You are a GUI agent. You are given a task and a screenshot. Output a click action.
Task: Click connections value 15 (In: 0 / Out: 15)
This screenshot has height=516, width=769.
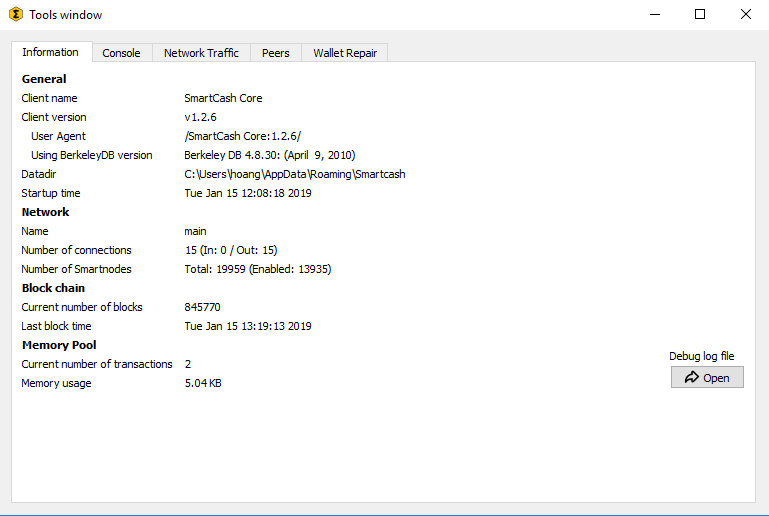click(x=231, y=250)
